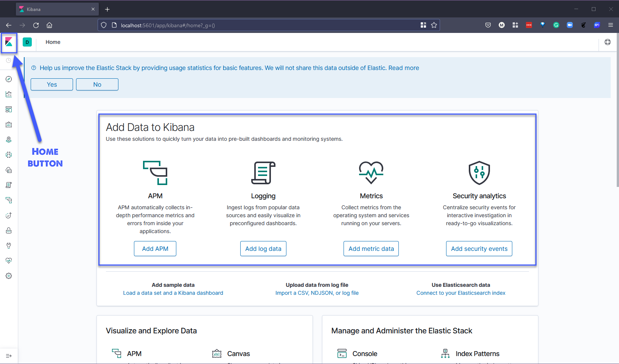619x364 pixels.
Task: Open Machine Learning in the sidebar
Action: pos(9,155)
